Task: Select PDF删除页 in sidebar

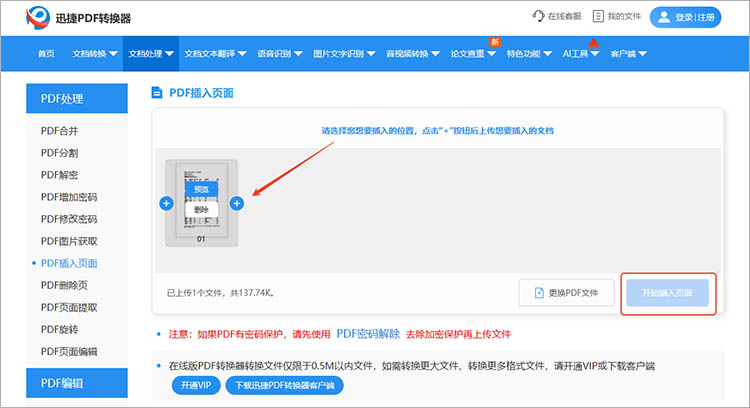Action: (x=64, y=285)
